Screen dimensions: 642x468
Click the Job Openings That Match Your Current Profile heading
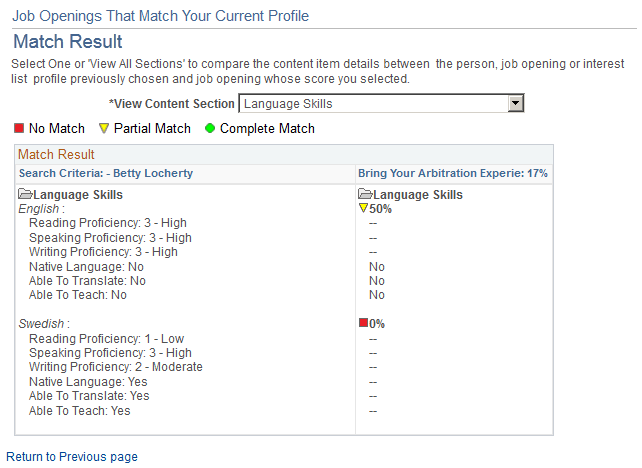(161, 16)
